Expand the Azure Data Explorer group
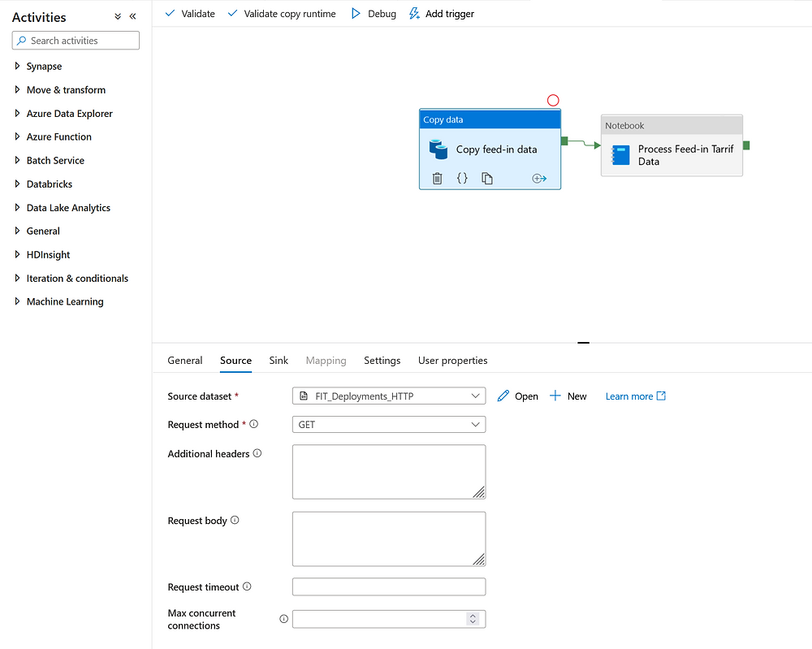 [17, 113]
